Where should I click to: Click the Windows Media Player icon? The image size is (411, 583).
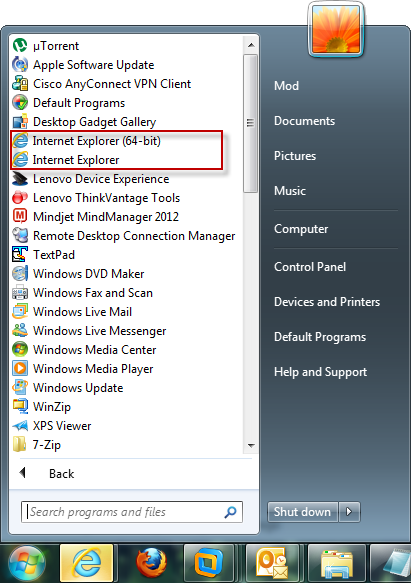click(x=20, y=368)
